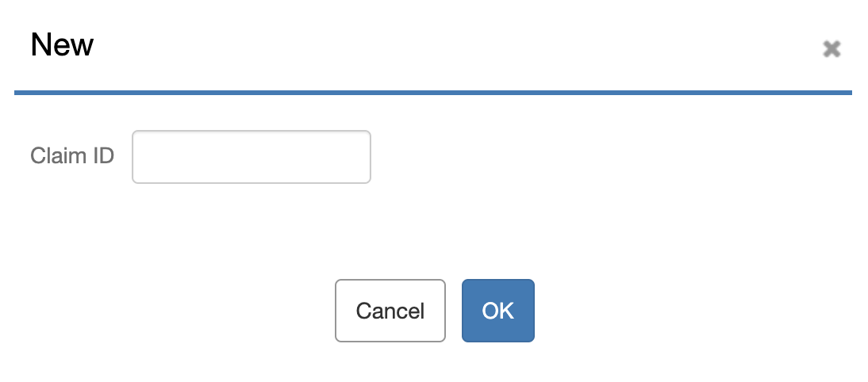Image resolution: width=868 pixels, height=382 pixels.
Task: Place the cursor in the Claim ID box
Action: [251, 157]
